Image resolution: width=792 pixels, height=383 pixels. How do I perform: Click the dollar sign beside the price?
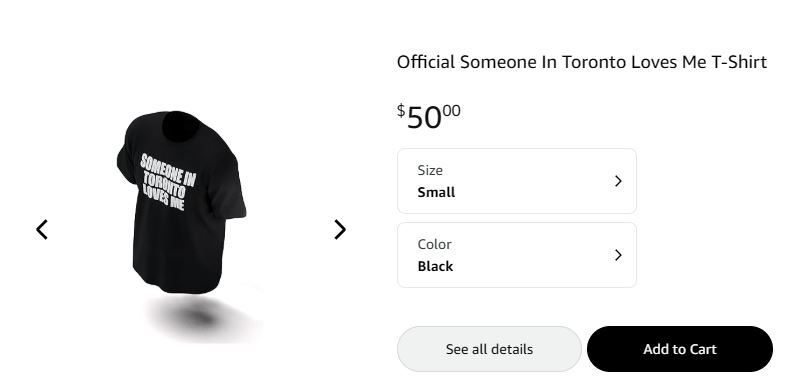point(401,110)
